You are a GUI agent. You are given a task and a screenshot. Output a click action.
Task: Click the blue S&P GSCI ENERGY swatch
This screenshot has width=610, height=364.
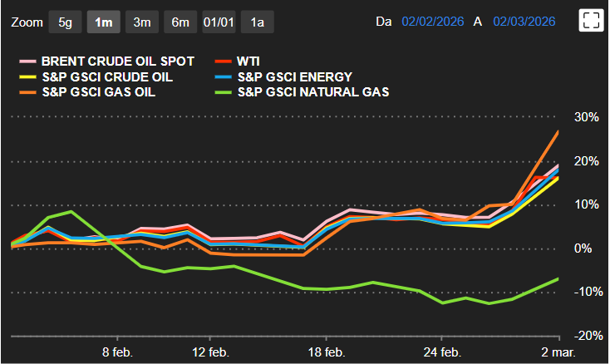click(223, 77)
